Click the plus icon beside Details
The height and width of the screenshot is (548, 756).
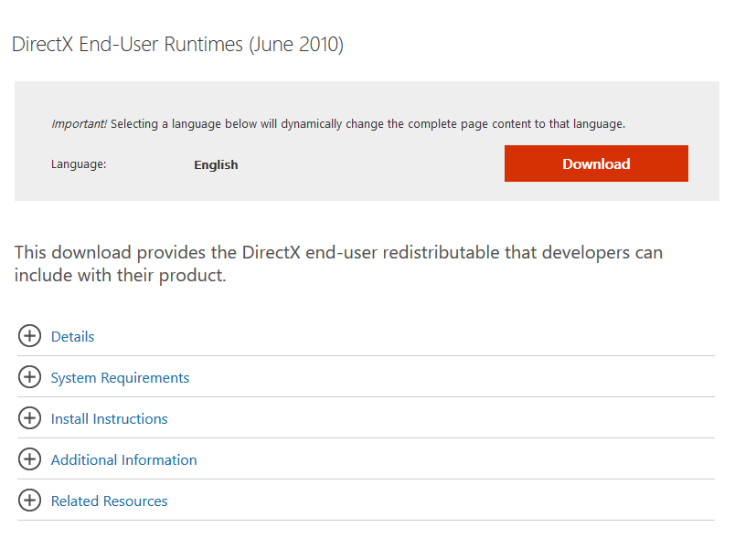tap(29, 335)
